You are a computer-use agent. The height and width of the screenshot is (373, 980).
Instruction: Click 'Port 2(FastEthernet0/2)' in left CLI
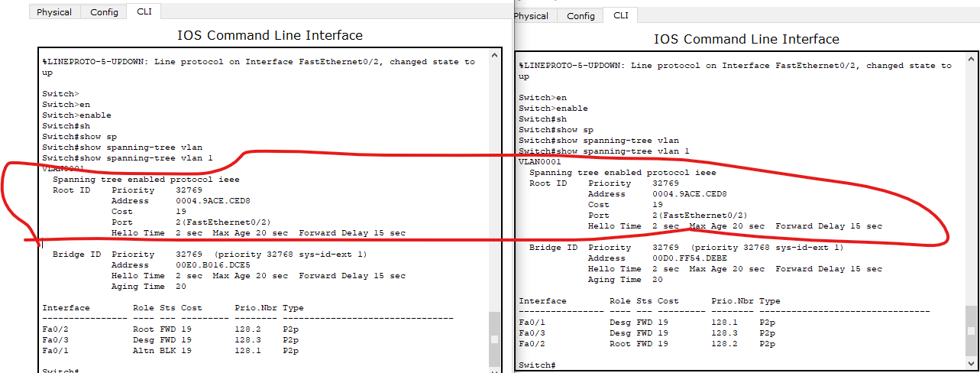[x=191, y=222]
